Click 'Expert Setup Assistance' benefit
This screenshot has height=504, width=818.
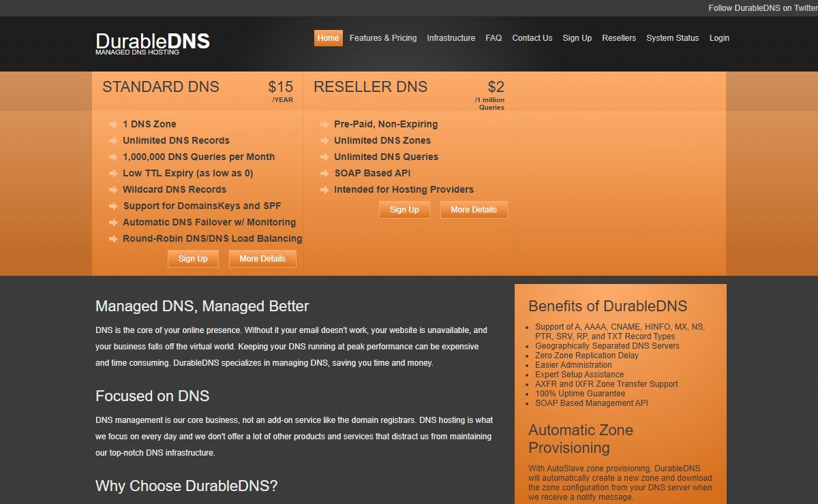pos(579,375)
